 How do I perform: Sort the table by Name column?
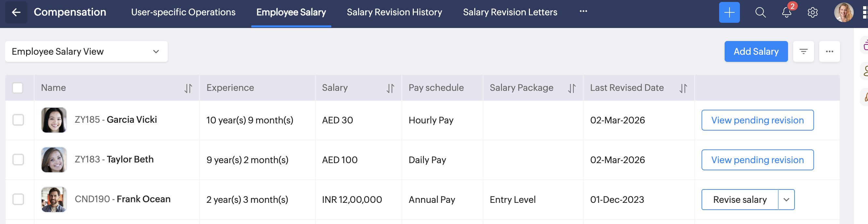(x=188, y=88)
